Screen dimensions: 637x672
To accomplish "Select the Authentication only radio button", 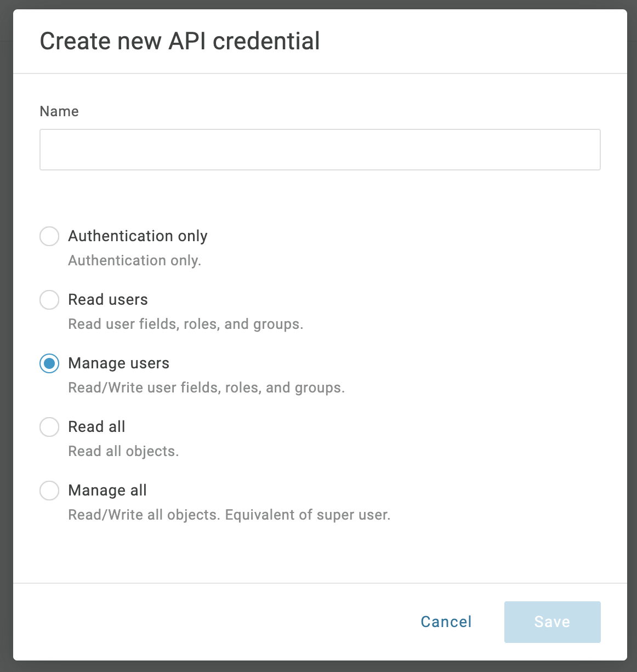I will (x=49, y=236).
